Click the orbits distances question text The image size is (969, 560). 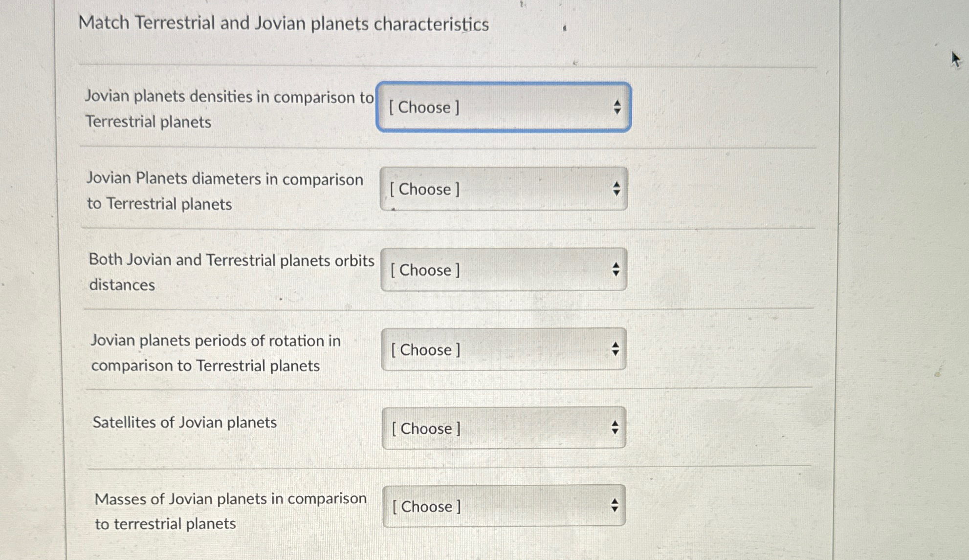point(231,272)
